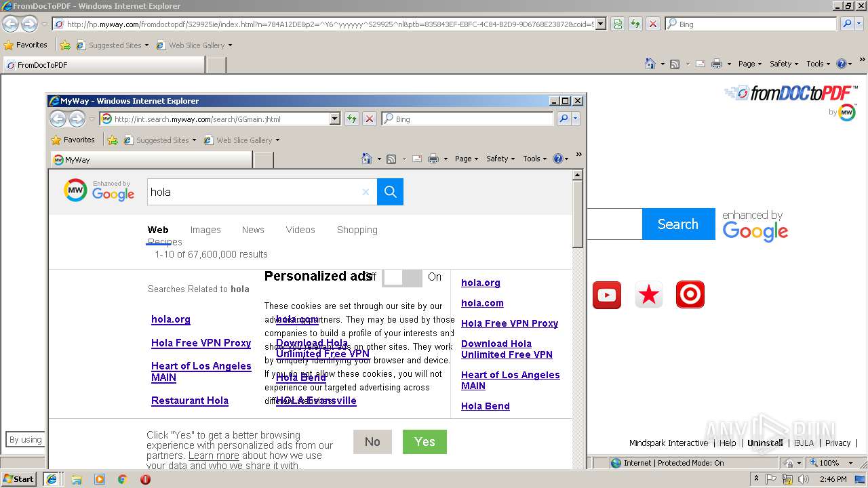Click Back button in MyWay window
This screenshot has width=868, height=488.
(x=58, y=119)
